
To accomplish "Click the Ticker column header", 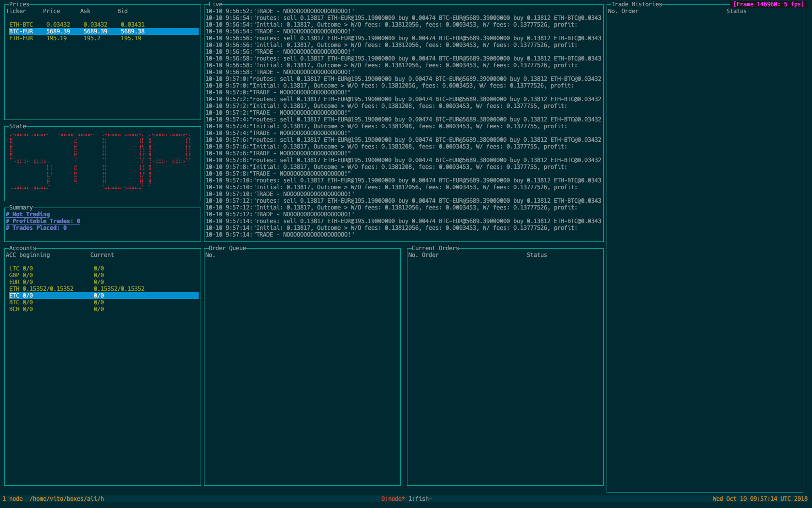I will pyautogui.click(x=16, y=11).
